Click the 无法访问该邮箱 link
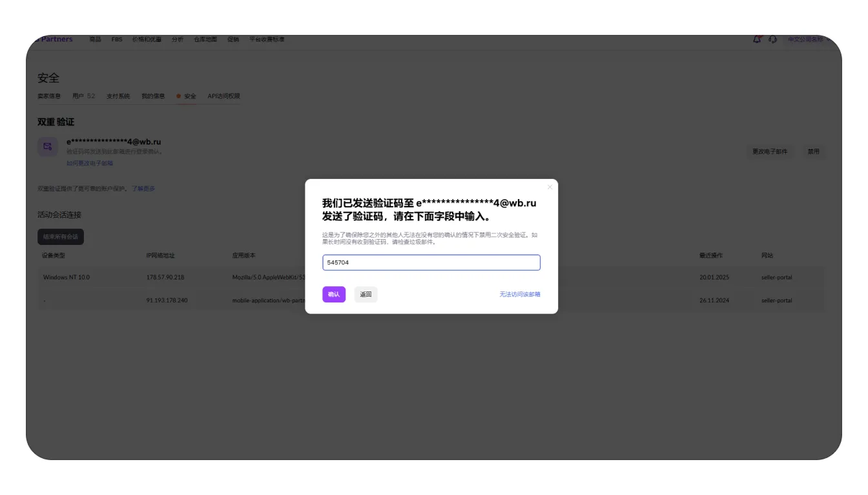 tap(519, 295)
